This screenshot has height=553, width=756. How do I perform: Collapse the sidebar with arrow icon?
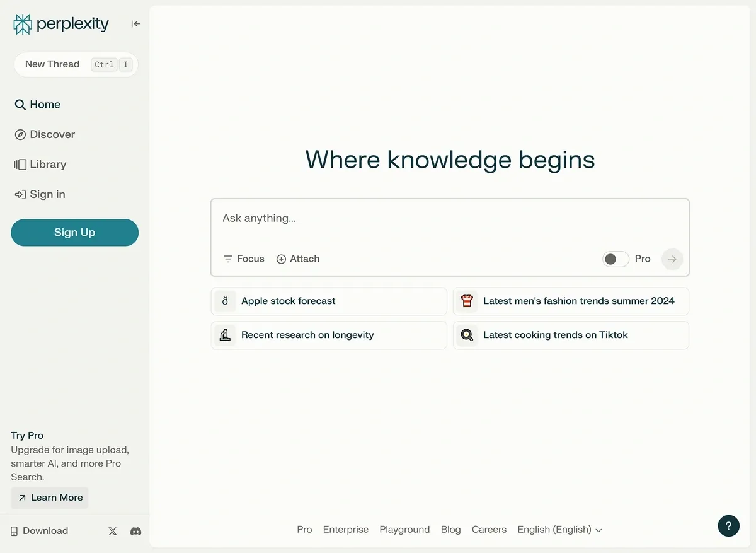(x=135, y=24)
